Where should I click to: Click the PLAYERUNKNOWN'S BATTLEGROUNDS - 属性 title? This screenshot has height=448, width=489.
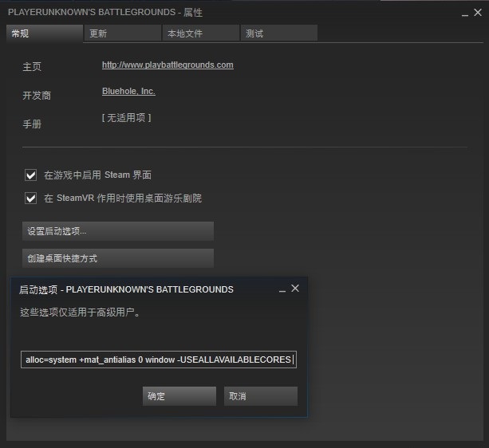click(105, 13)
